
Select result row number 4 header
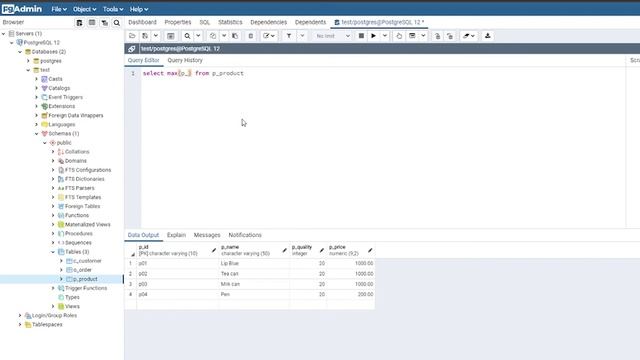point(131,294)
